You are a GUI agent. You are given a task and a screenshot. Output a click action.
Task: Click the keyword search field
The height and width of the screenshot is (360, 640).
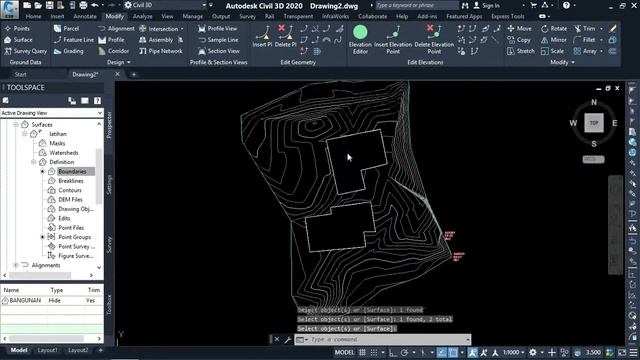pos(416,5)
